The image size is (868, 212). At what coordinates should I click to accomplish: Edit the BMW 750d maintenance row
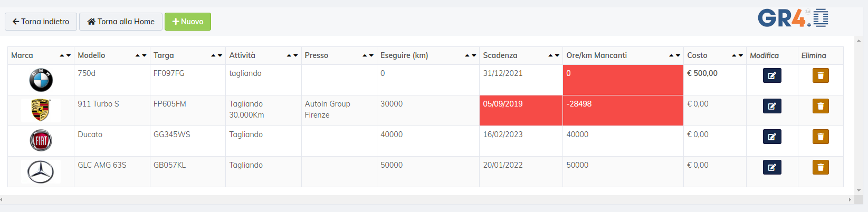tap(772, 75)
